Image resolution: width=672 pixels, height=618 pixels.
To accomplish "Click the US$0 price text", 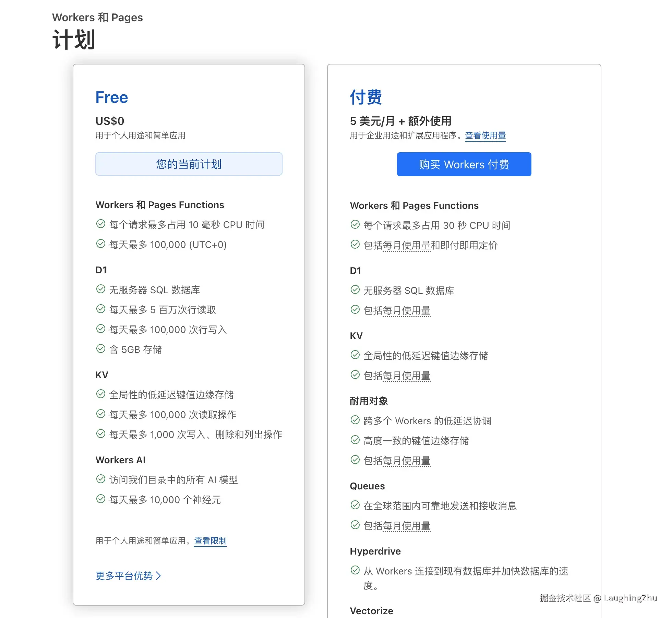I will pos(110,121).
